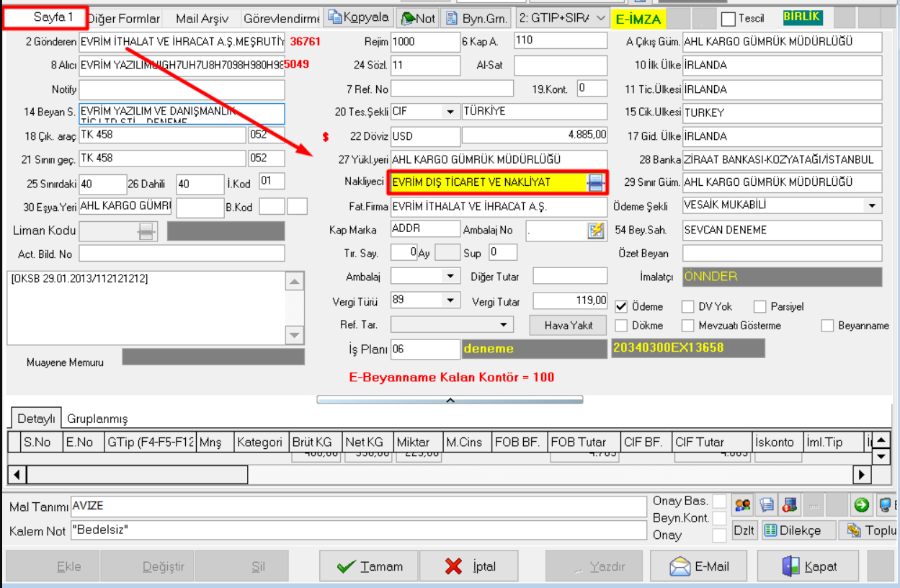Click the notes box scroll-down arrow
Screen dimensions: 900x588
(295, 334)
